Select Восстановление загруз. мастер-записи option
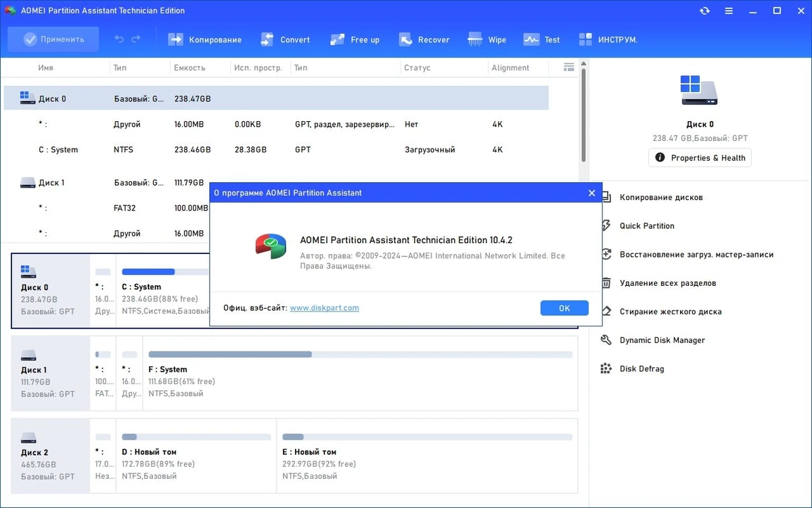 point(696,255)
